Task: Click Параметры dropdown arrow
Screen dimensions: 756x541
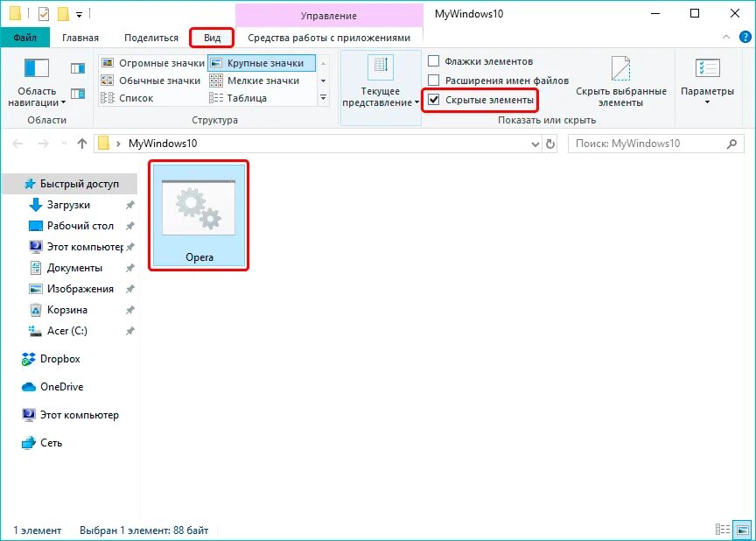Action: pos(707,102)
